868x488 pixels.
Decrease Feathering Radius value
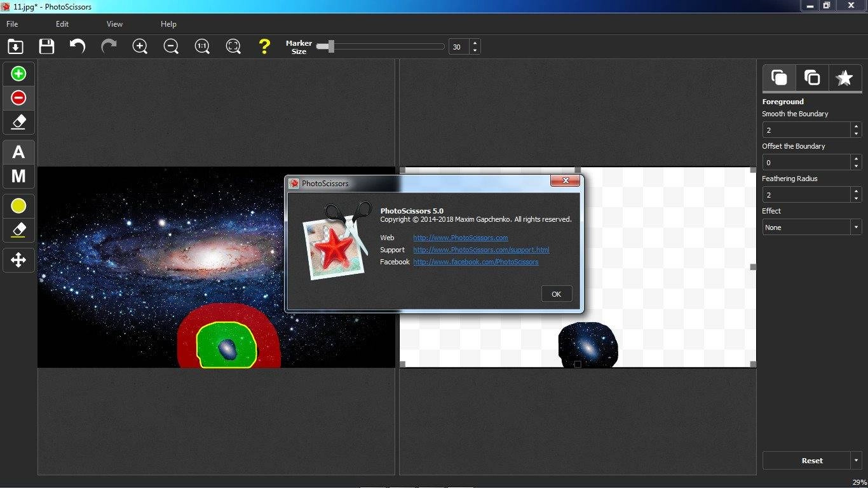pyautogui.click(x=857, y=198)
